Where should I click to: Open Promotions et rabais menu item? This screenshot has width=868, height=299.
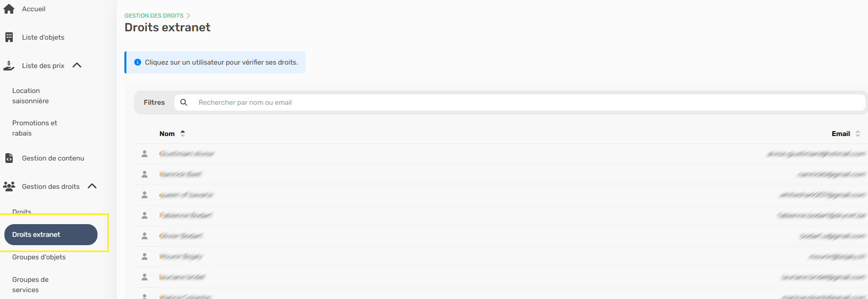point(34,128)
